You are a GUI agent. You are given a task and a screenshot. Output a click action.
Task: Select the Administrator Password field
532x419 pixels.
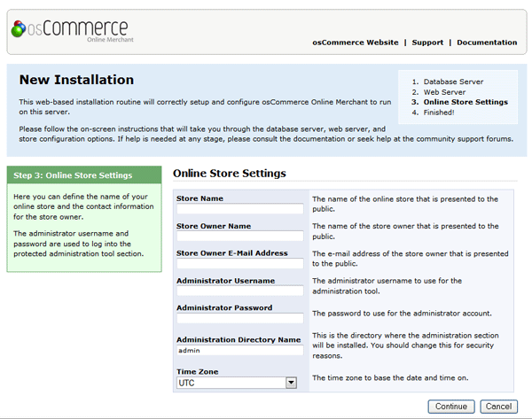(x=239, y=318)
